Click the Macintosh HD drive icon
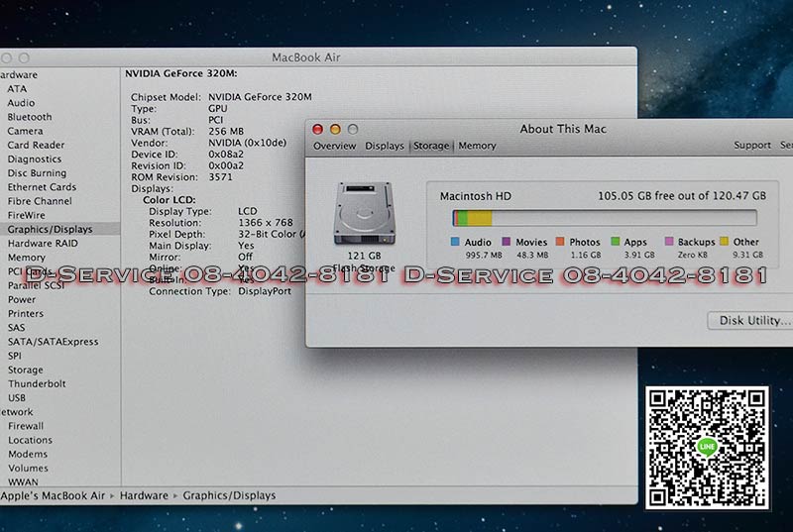Screen dimensions: 793x532 pyautogui.click(x=364, y=213)
